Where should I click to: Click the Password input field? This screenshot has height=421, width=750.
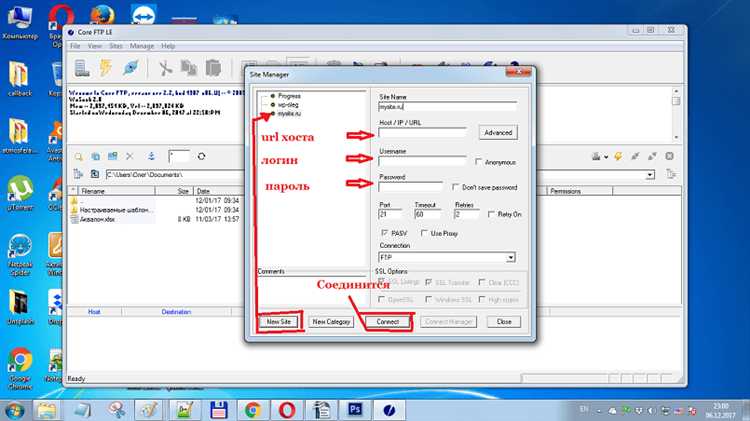[411, 187]
